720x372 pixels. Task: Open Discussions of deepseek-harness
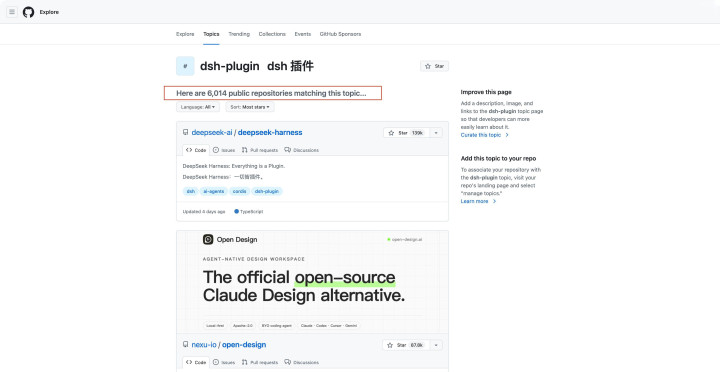[302, 150]
